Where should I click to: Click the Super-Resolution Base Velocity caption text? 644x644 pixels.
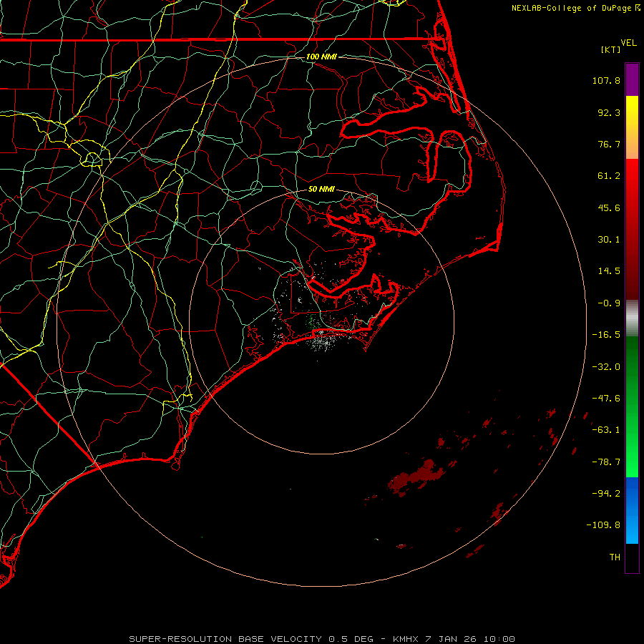[x=321, y=639]
